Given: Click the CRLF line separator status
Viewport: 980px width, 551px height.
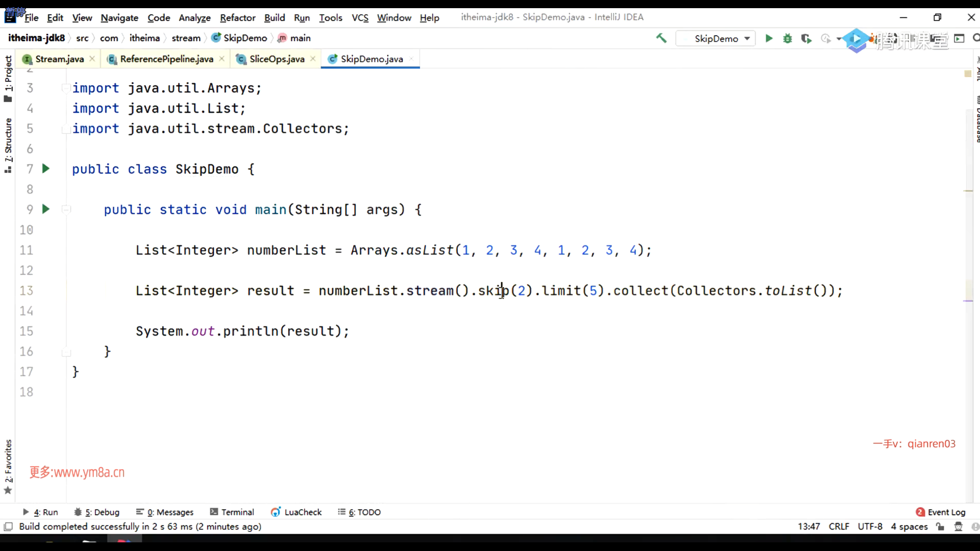Looking at the screenshot, I should click(839, 527).
